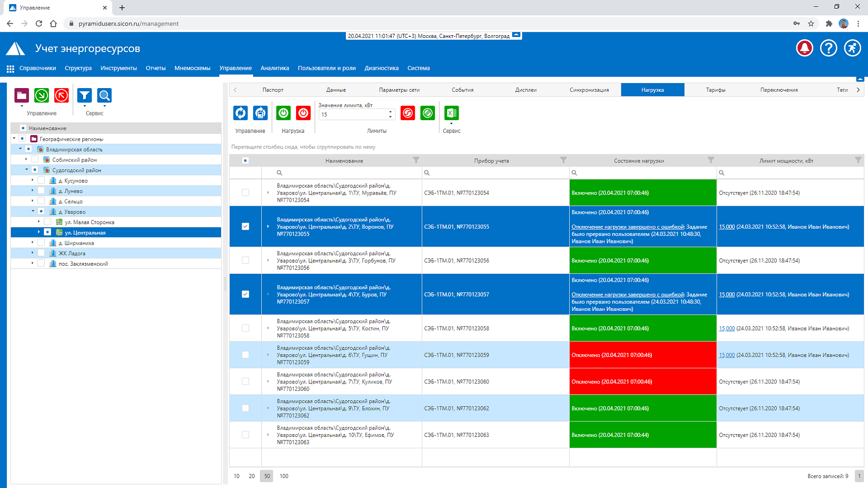Open the help question mark icon
The height and width of the screenshot is (488, 868).
coord(828,48)
